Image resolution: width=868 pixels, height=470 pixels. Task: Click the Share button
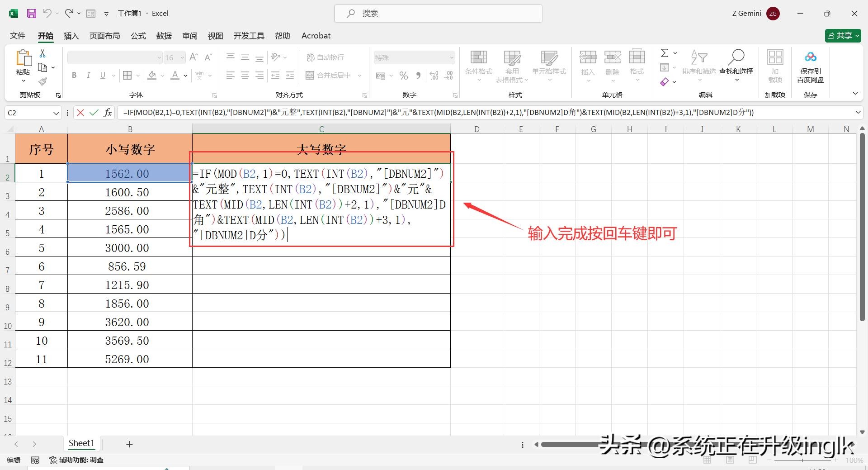point(843,36)
